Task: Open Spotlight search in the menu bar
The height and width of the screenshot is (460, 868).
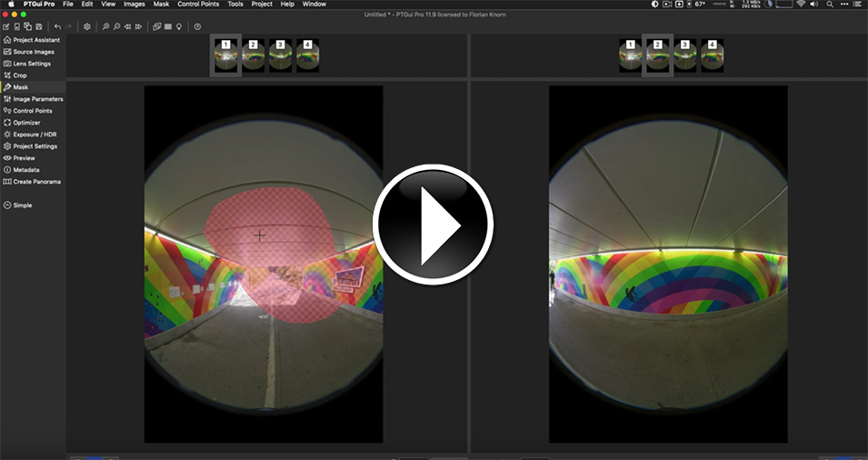Action: [830, 4]
